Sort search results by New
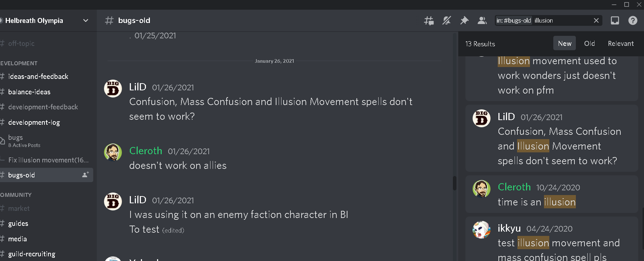644x261 pixels. 564,43
